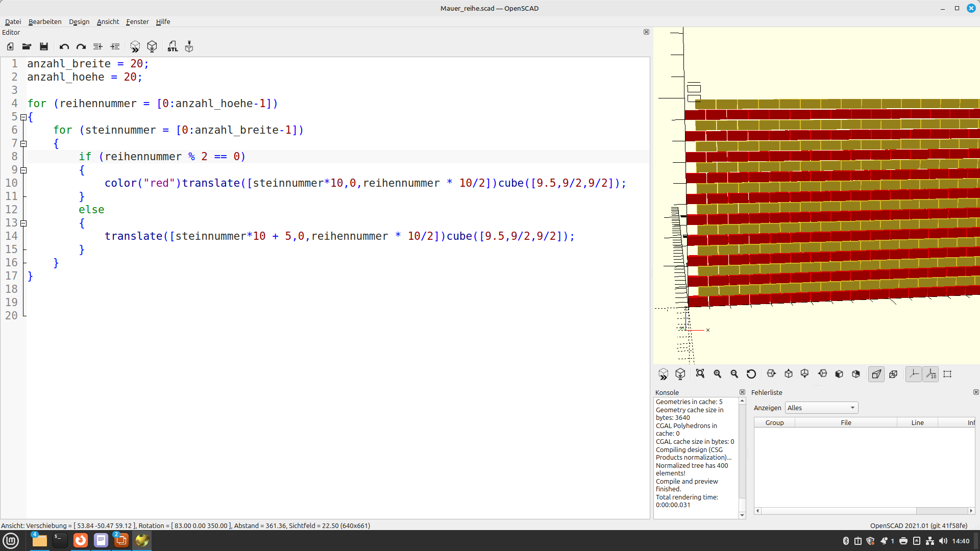Open the Ansicht menu

tap(108, 21)
